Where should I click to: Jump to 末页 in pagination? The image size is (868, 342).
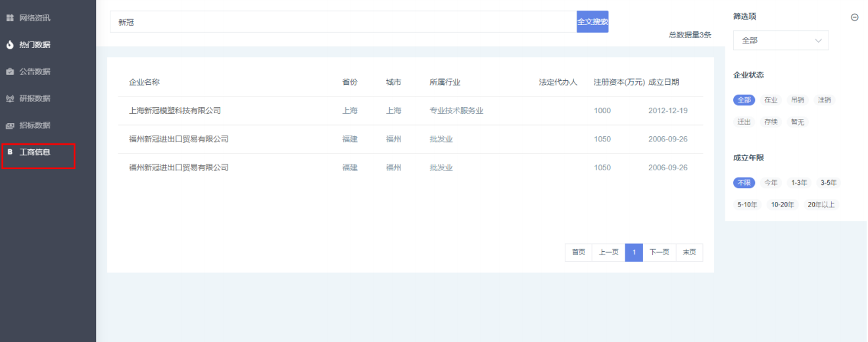coord(689,253)
